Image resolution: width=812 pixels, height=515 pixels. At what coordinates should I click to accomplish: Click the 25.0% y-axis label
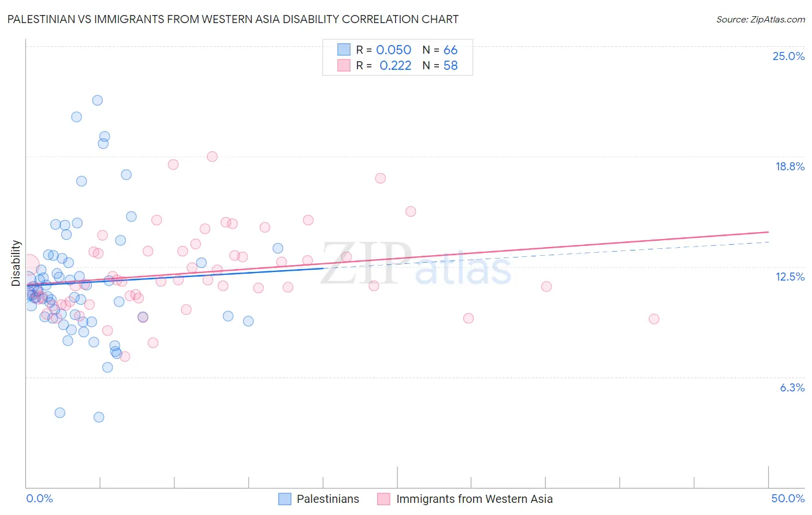[x=788, y=56]
